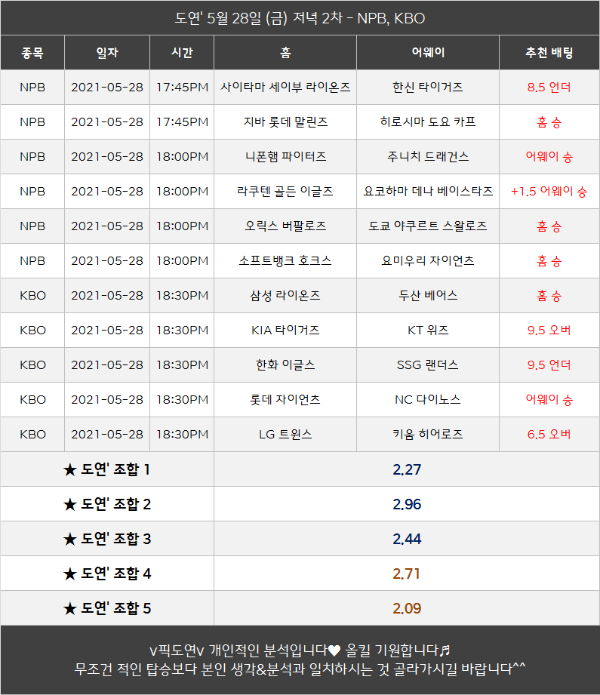600x695 pixels.
Task: Click home team KIA 타이거즈
Action: pos(285,330)
